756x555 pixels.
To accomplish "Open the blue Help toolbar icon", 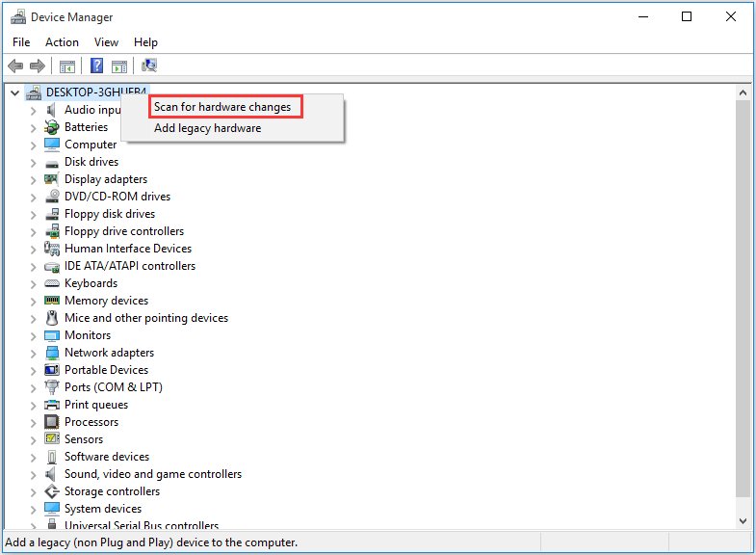I will [97, 66].
